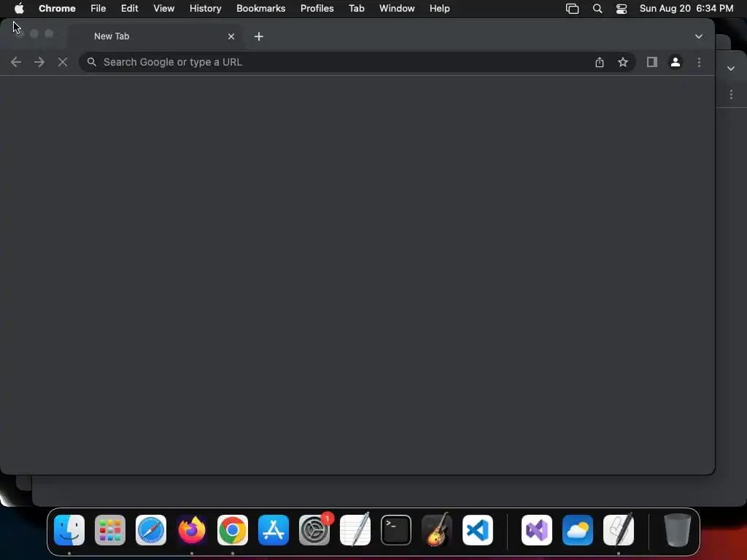Expand the tab search chevron in the front window
Screen dimensions: 747x560
[698, 36]
